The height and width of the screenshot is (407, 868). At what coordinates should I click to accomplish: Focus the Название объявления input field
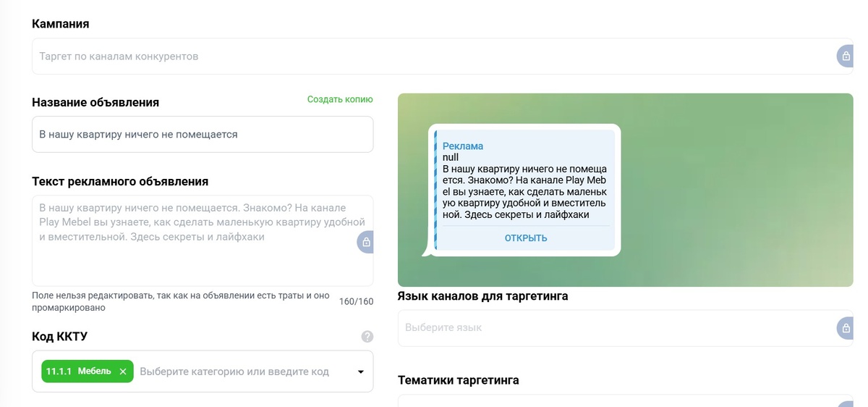tap(203, 134)
